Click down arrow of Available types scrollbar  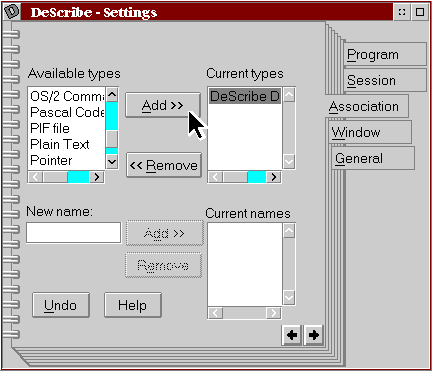click(x=112, y=162)
